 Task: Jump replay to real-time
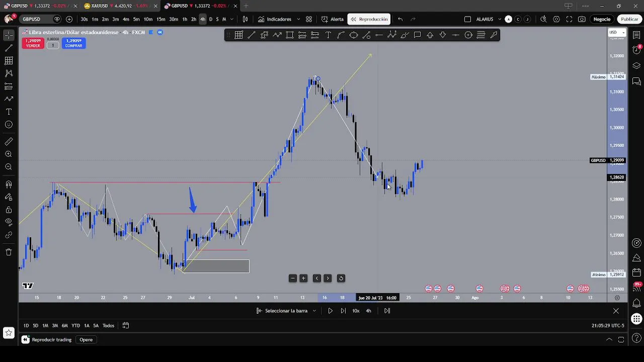(387, 311)
